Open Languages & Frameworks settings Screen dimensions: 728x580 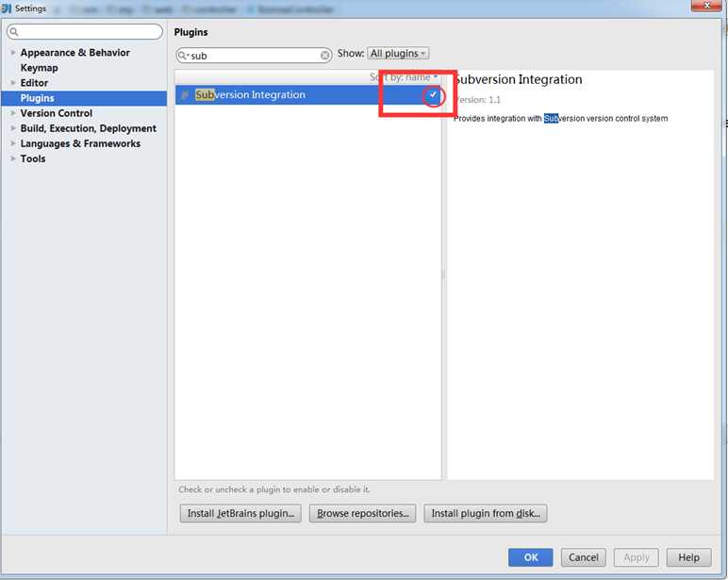click(80, 143)
